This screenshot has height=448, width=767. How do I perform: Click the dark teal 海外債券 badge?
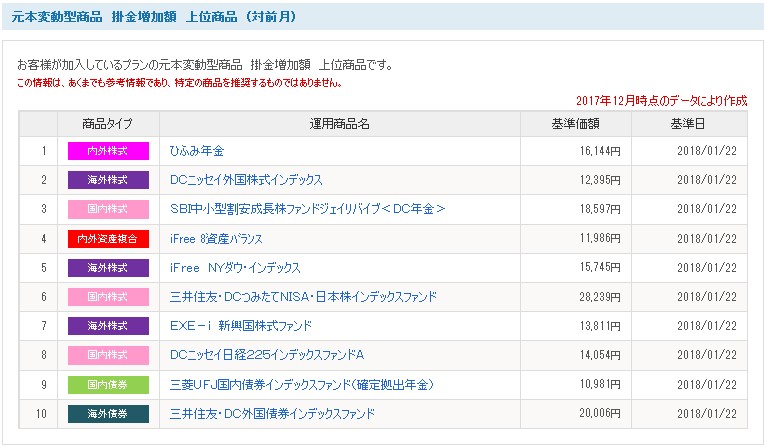108,413
